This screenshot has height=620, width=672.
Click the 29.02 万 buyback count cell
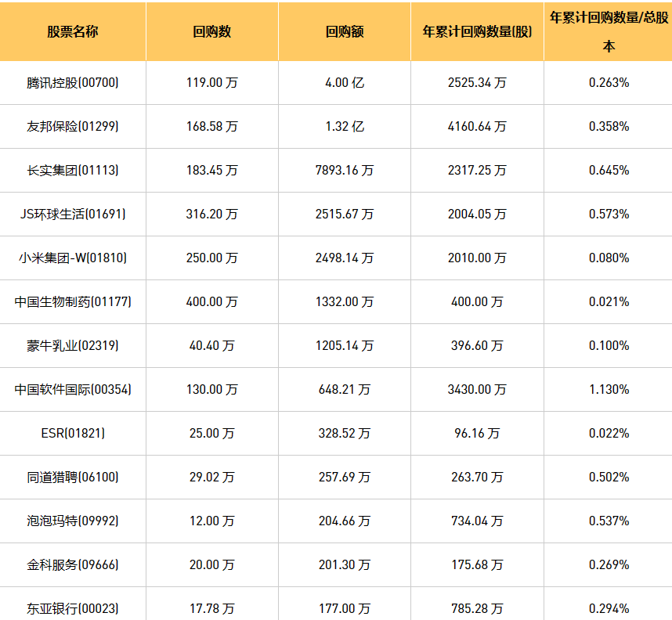point(211,477)
